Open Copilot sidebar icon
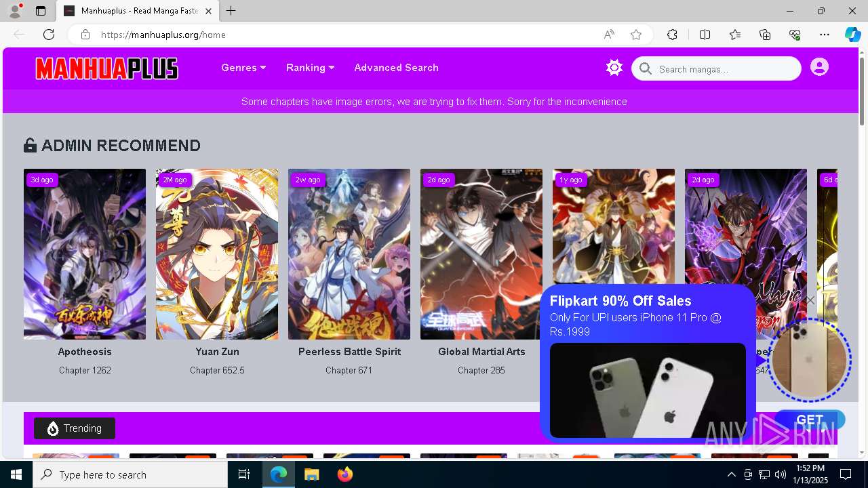This screenshot has height=488, width=868. pyautogui.click(x=852, y=35)
